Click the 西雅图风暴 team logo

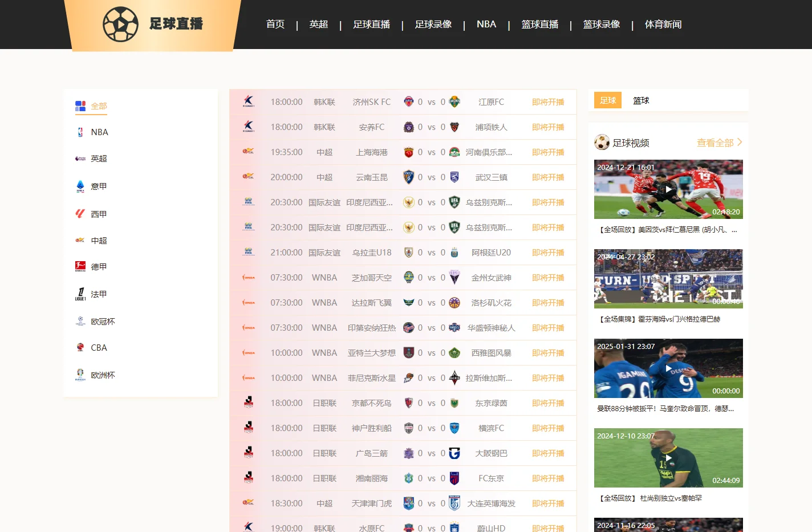coord(454,353)
